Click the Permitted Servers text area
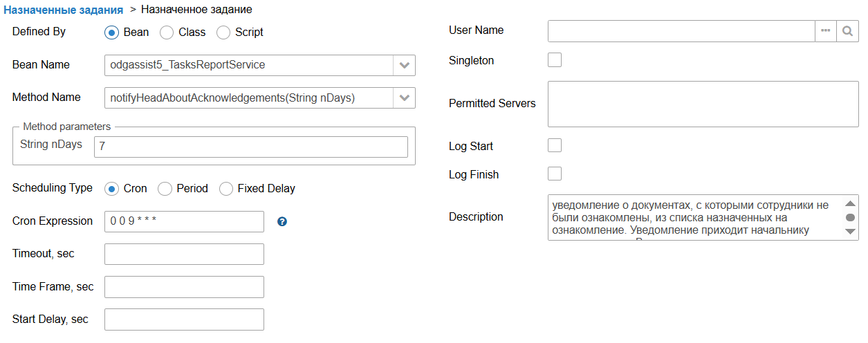The width and height of the screenshot is (868, 343). tap(703, 104)
